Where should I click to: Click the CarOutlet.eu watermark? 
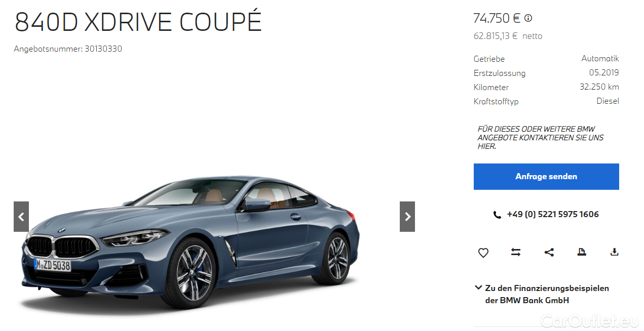pos(589,320)
